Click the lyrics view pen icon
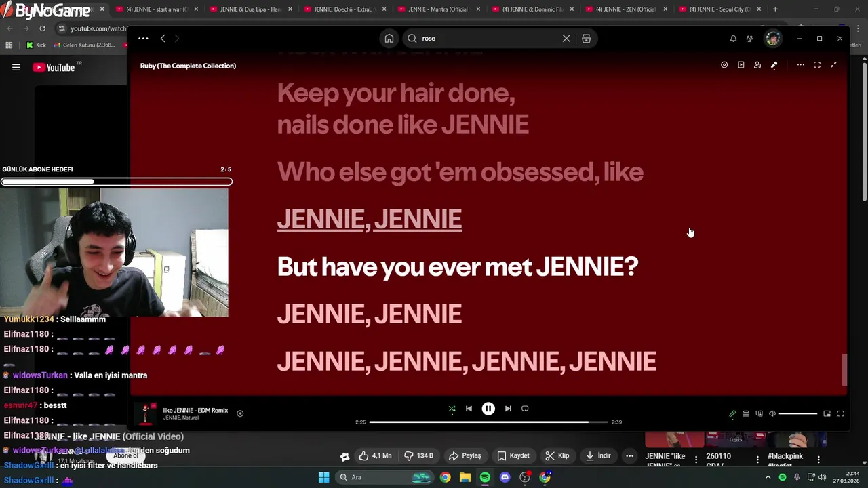Screen dimensions: 868x488 pos(774,65)
